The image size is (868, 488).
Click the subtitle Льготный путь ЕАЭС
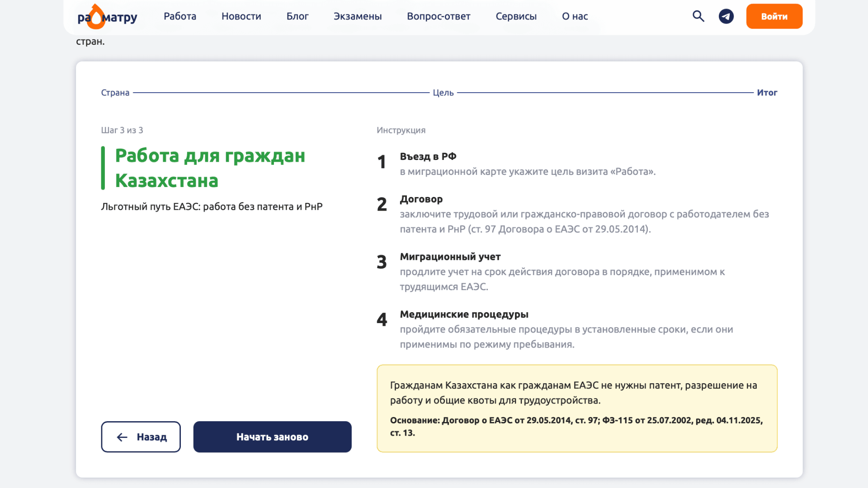(x=212, y=206)
